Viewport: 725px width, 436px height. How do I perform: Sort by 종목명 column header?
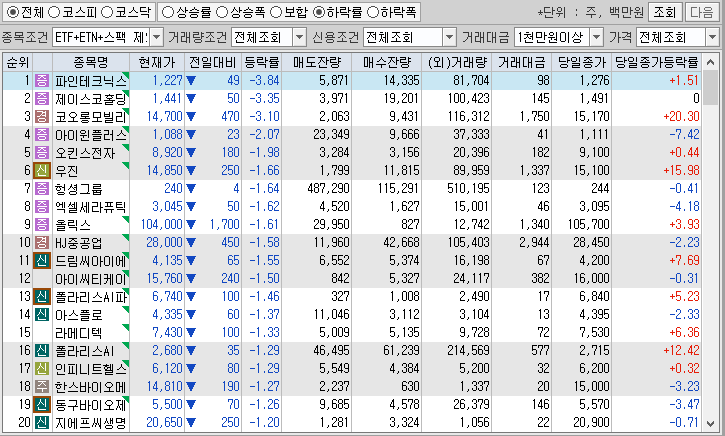[x=91, y=62]
